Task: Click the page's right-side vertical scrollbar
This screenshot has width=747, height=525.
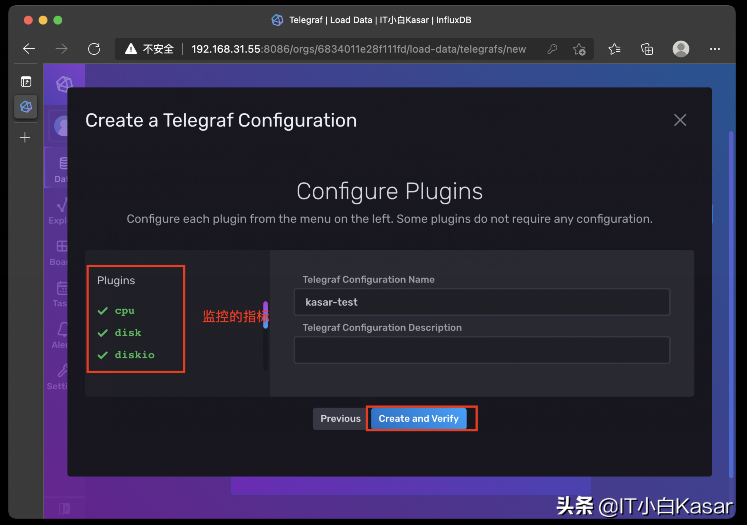Action: click(x=731, y=305)
